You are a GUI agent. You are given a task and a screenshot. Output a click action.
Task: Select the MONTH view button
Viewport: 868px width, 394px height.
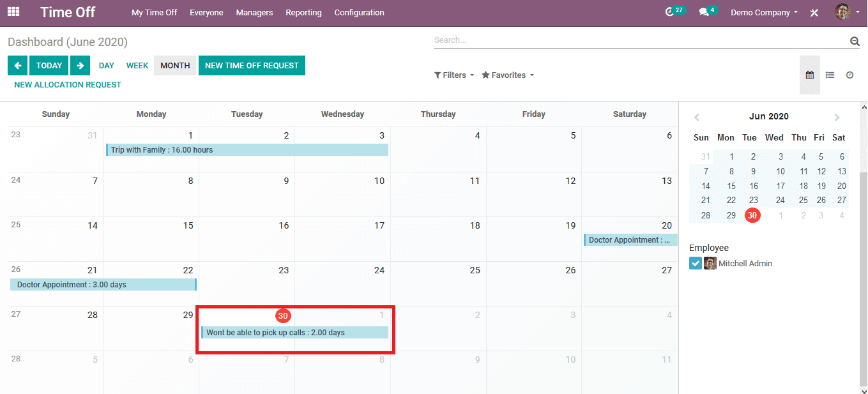click(175, 65)
